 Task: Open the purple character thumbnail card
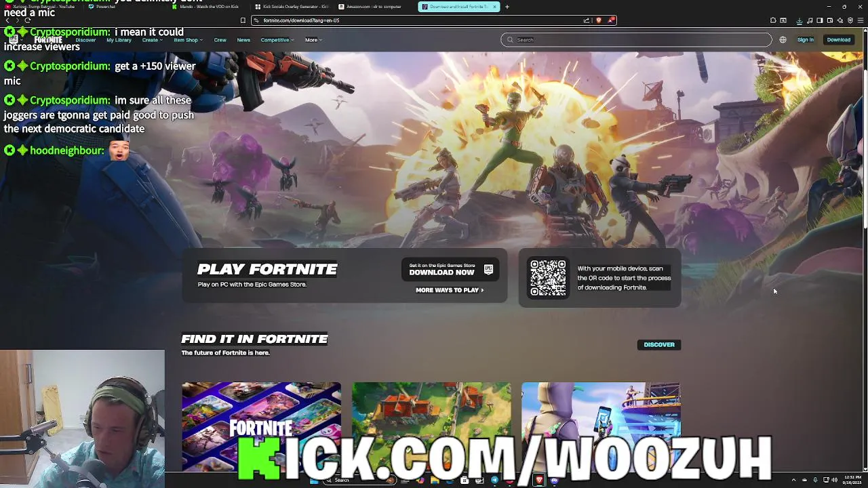click(601, 426)
